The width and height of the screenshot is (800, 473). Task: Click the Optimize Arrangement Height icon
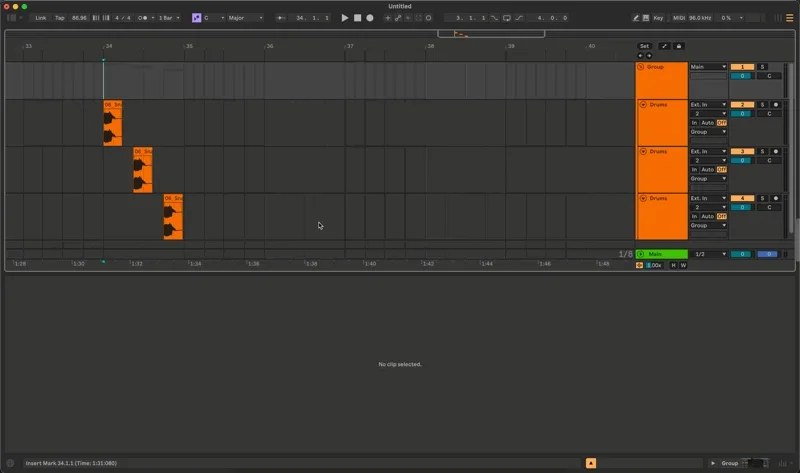pyautogui.click(x=664, y=46)
